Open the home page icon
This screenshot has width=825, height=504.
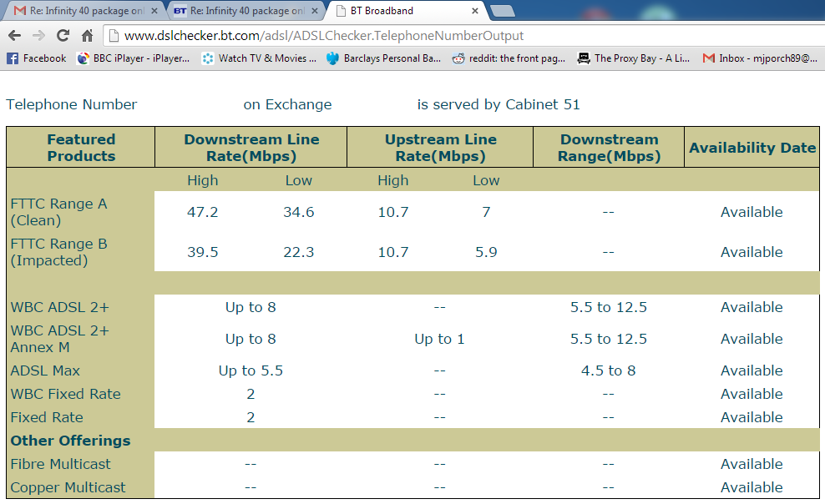[88, 36]
